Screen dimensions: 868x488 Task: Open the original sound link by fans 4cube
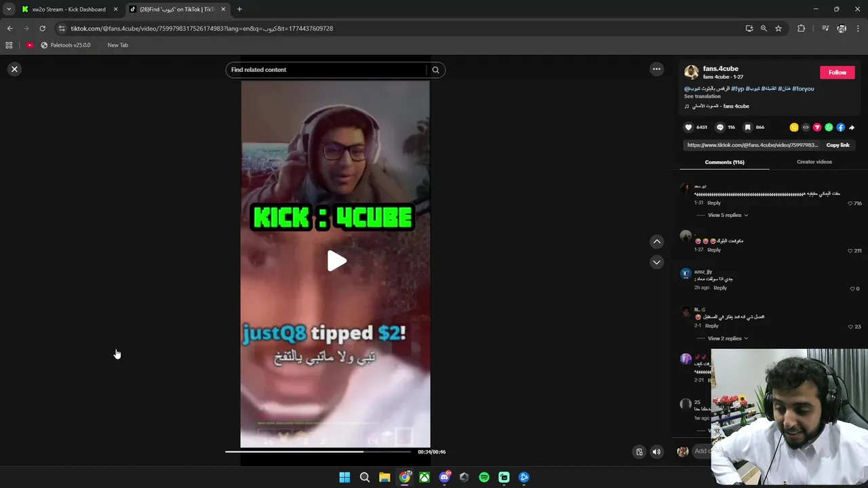[x=721, y=106]
